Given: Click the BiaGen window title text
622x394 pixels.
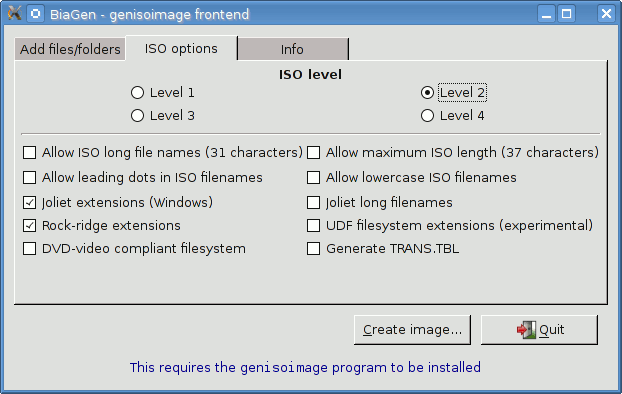Looking at the screenshot, I should (150, 15).
